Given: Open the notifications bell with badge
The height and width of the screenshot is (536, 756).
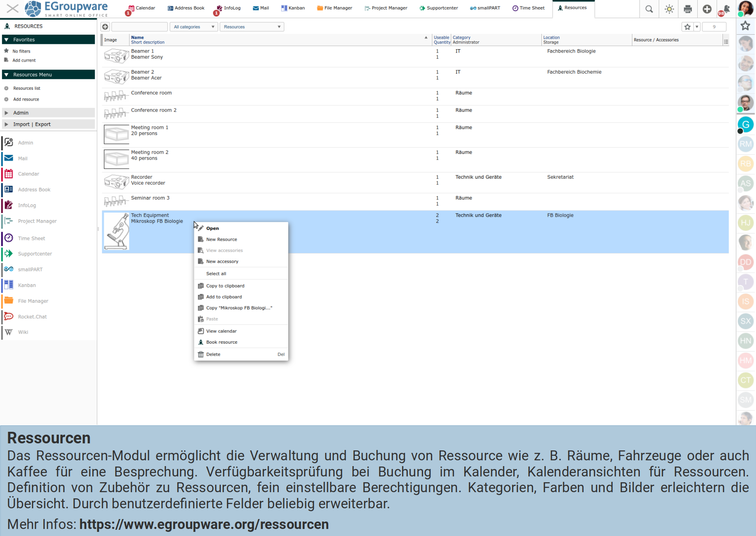Looking at the screenshot, I should click(726, 9).
